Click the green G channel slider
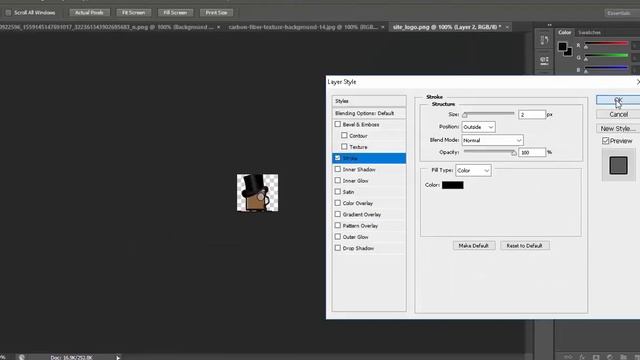The width and height of the screenshot is (640, 360). click(606, 56)
